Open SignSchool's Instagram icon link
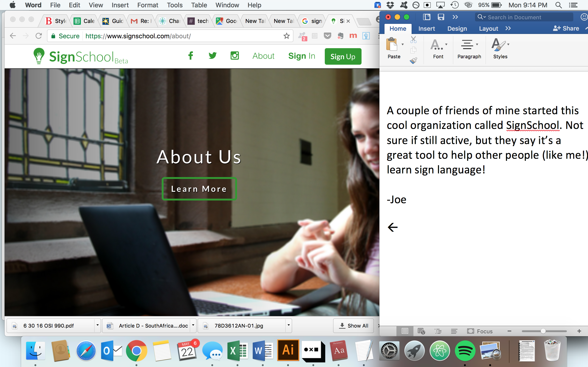 [x=235, y=56]
